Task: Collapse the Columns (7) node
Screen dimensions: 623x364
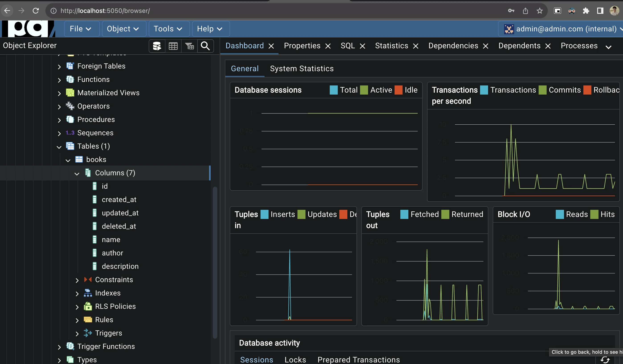Action: coord(77,174)
